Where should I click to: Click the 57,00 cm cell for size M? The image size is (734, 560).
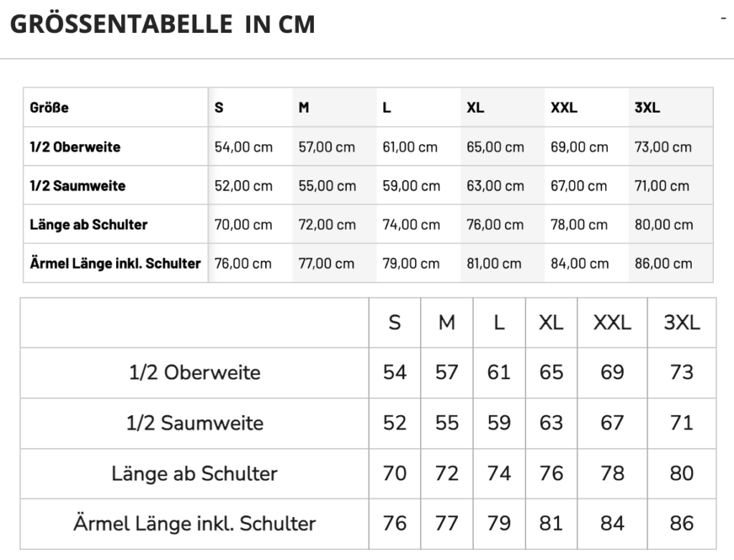click(x=327, y=147)
